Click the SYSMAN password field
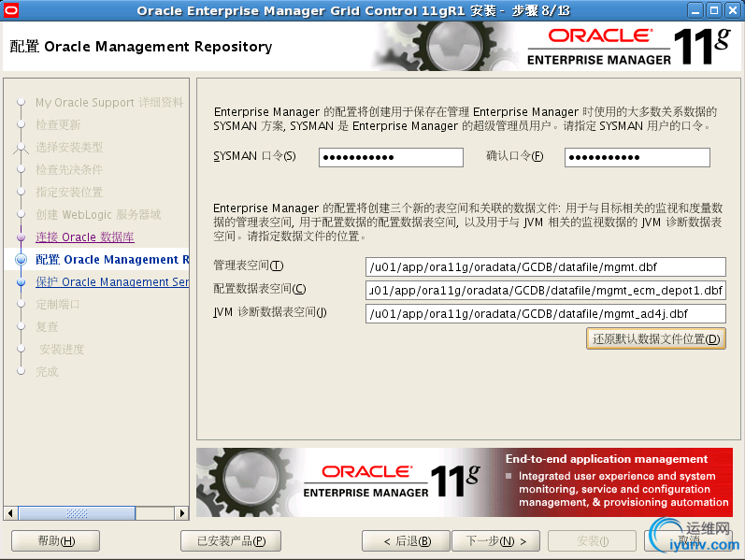The height and width of the screenshot is (560, 745). [x=391, y=157]
